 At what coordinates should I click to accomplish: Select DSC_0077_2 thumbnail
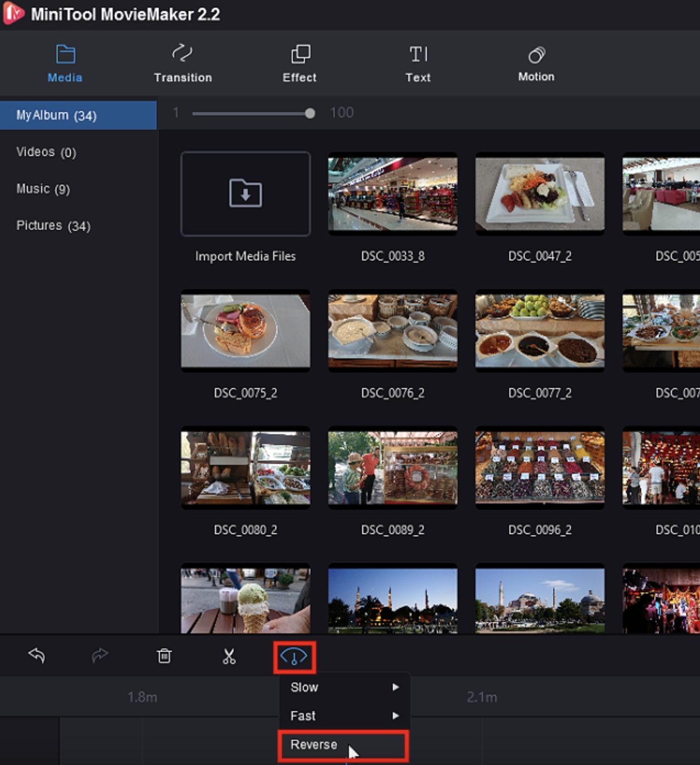click(x=540, y=331)
